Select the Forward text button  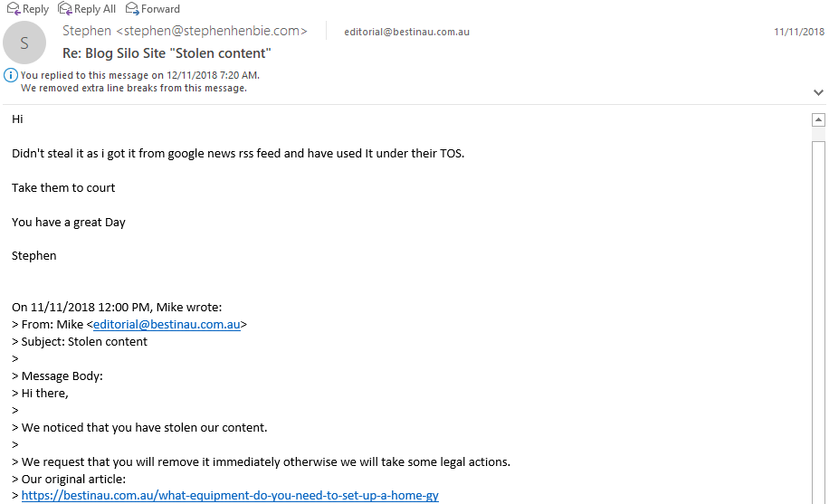pos(160,9)
